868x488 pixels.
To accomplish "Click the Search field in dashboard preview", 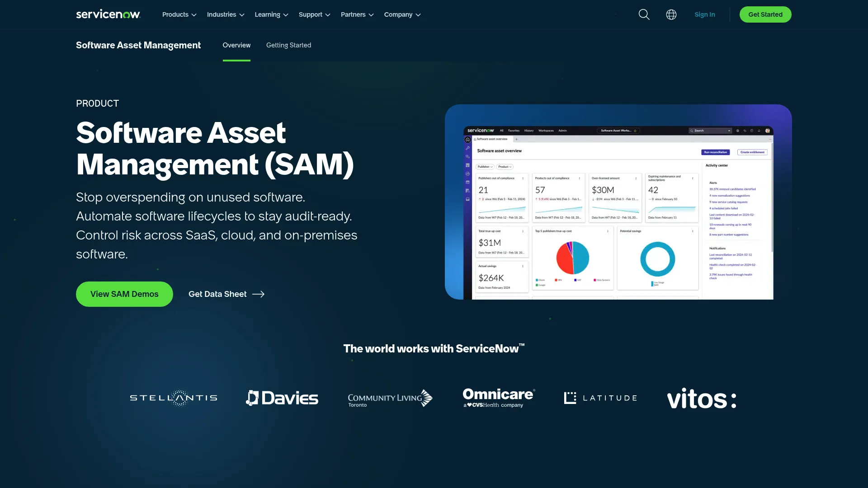I will pyautogui.click(x=710, y=131).
